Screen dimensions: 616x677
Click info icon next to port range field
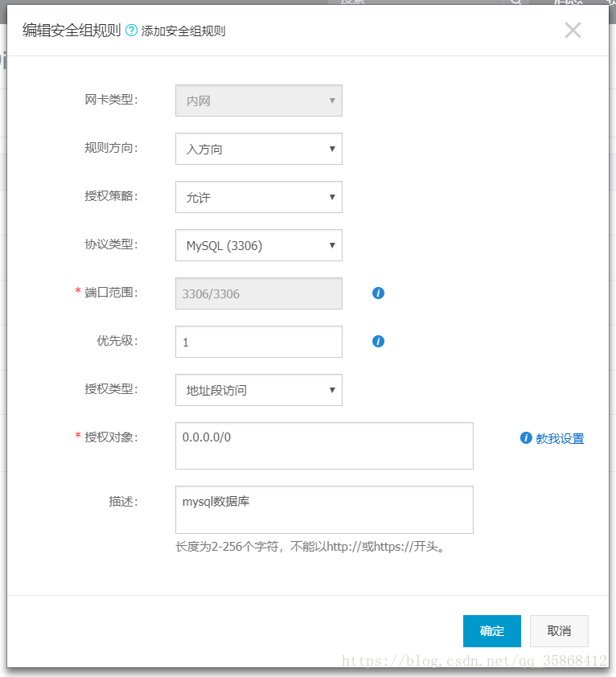[378, 293]
